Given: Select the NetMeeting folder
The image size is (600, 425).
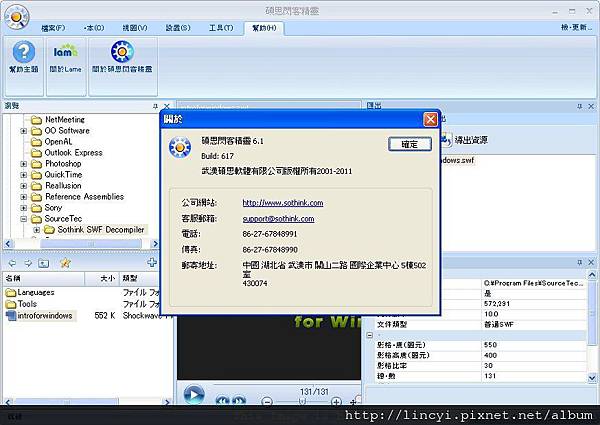Looking at the screenshot, I should pos(65,120).
